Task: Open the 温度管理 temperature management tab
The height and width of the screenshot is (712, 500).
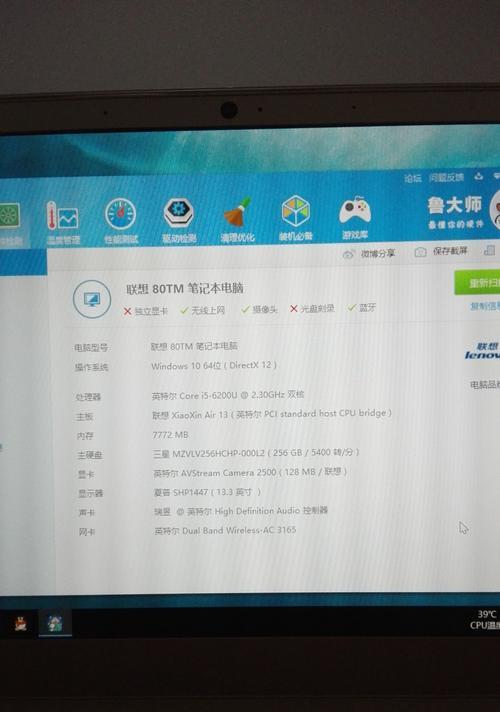Action: pos(63,222)
